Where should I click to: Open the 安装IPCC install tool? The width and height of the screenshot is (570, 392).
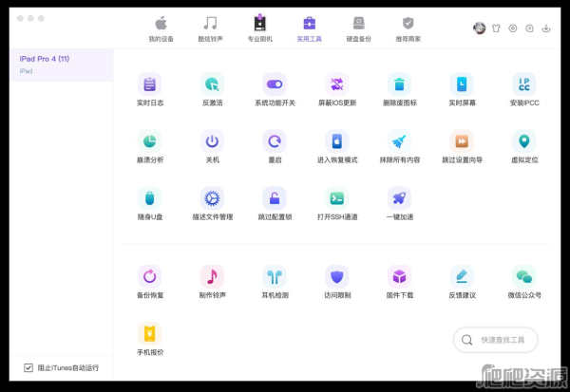(x=524, y=84)
